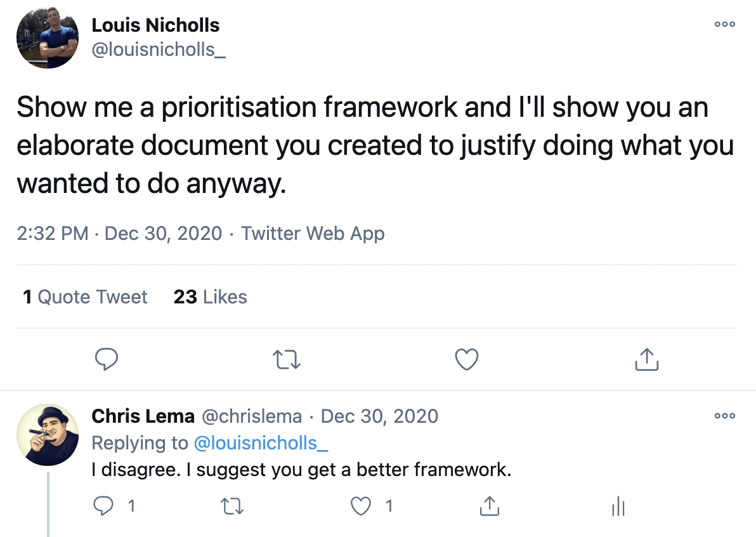Open the more options menu on the main tweet
Screen dimensions: 756x537
[x=724, y=24]
